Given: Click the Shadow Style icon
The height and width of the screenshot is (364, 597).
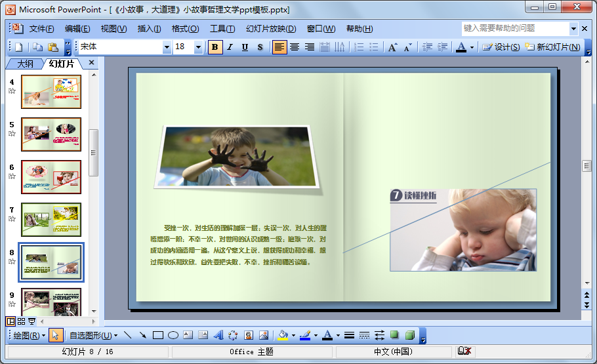Looking at the screenshot, I should click(x=394, y=335).
